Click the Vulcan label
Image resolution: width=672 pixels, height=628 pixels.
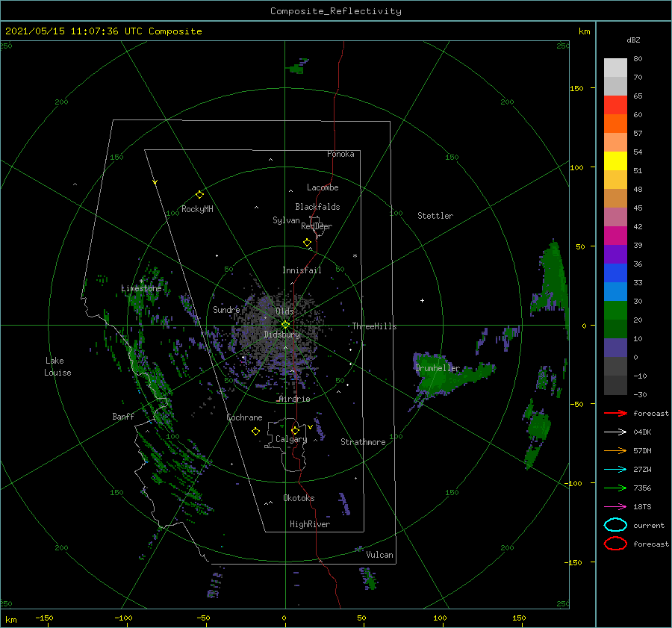click(379, 555)
